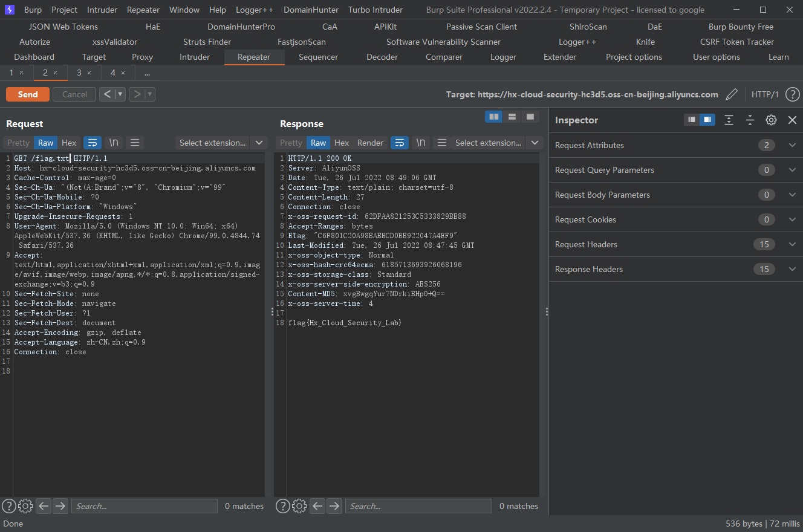Add new Repeater tab with ellipsis
Screen dimensions: 803x532
pos(147,73)
